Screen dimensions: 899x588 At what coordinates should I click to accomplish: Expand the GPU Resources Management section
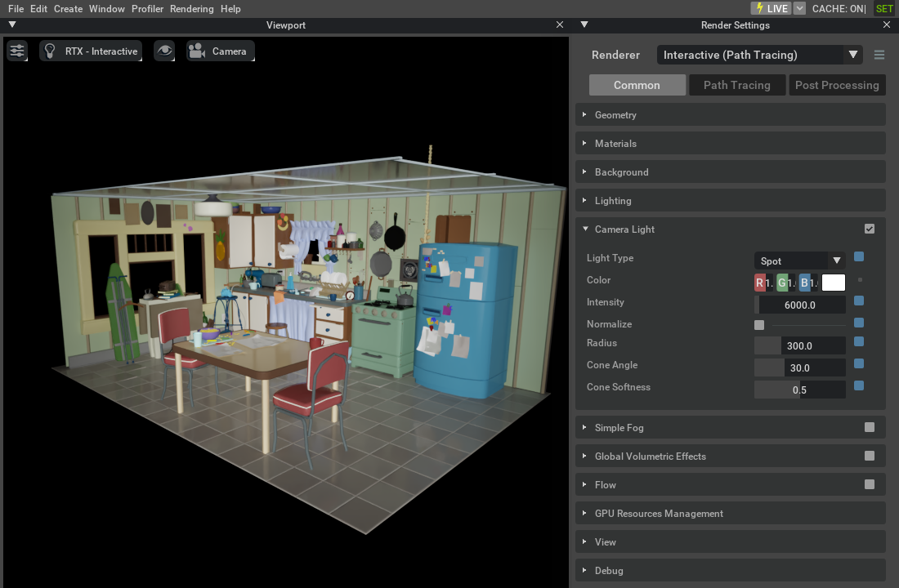pyautogui.click(x=731, y=514)
